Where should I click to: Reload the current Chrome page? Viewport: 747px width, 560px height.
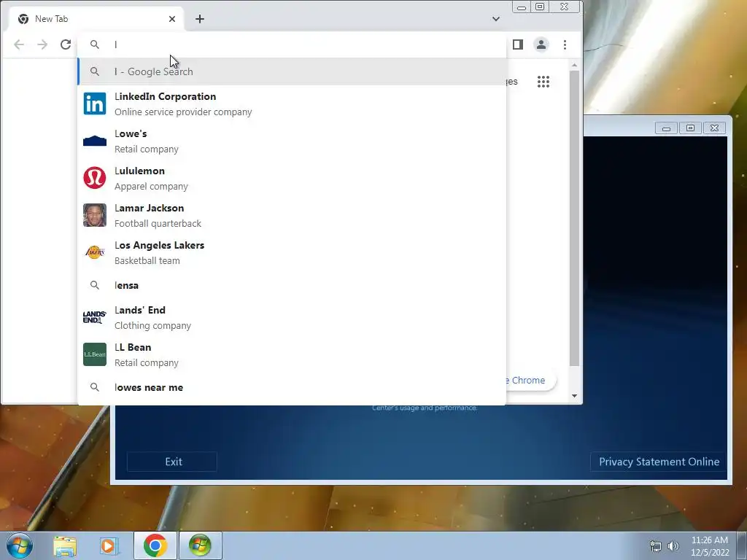[66, 44]
